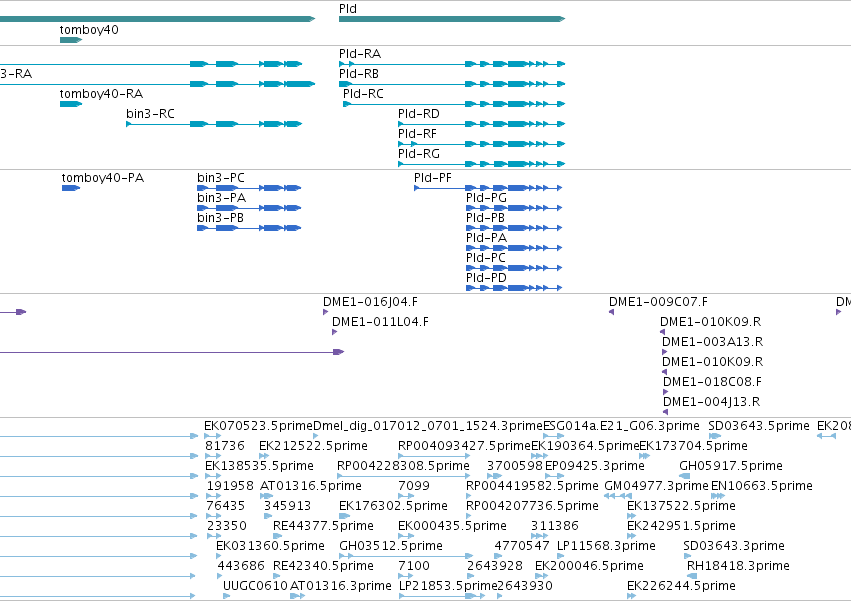Click the AT01316.3prime EST
Image resolution: width=851 pixels, height=601 pixels.
click(x=297, y=596)
